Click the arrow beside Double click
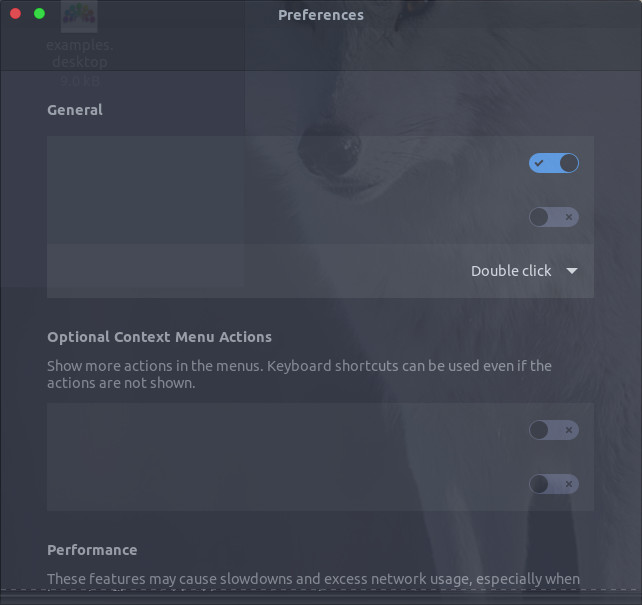 tap(572, 271)
